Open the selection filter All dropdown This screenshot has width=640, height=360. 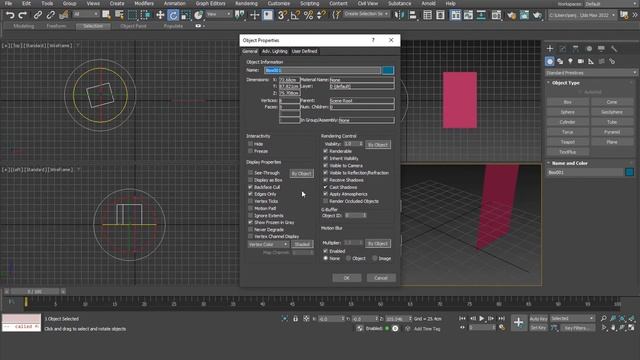click(x=85, y=14)
